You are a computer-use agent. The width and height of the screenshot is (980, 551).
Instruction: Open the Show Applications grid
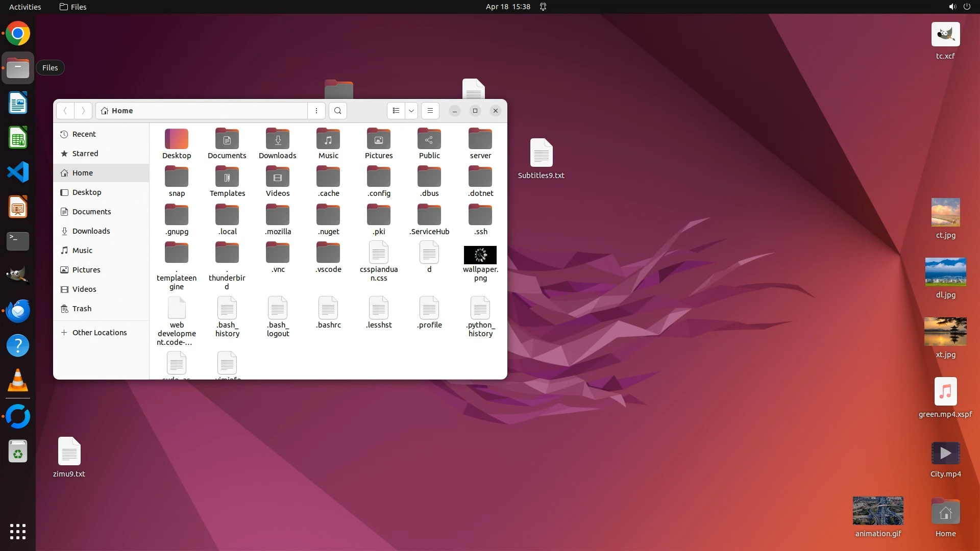click(x=18, y=532)
